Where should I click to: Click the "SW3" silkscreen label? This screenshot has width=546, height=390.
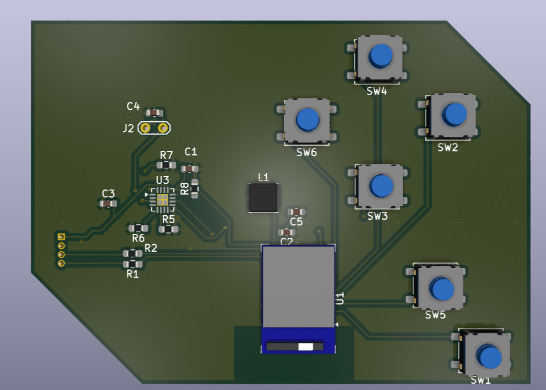click(377, 216)
